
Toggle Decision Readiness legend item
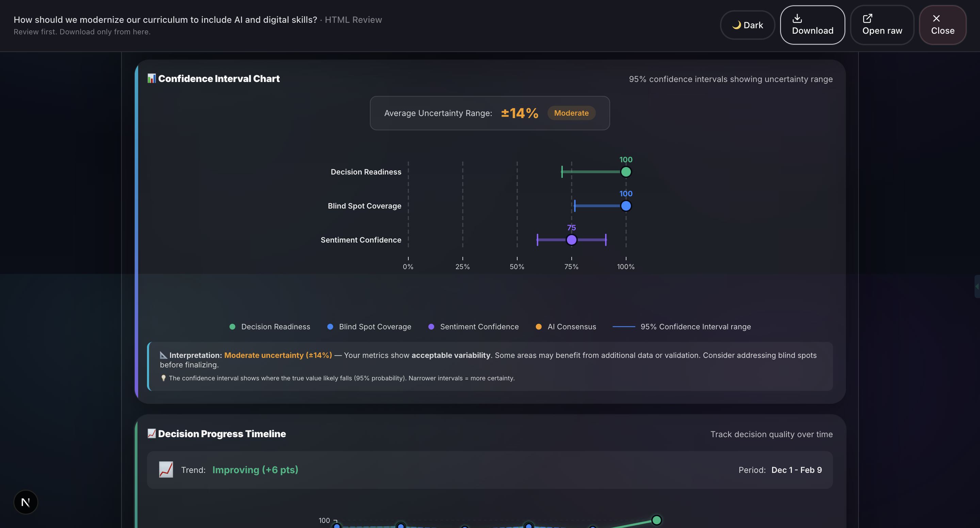point(270,327)
